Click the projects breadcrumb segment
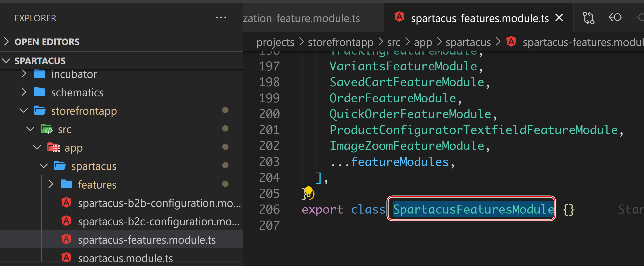The image size is (644, 266). (275, 42)
